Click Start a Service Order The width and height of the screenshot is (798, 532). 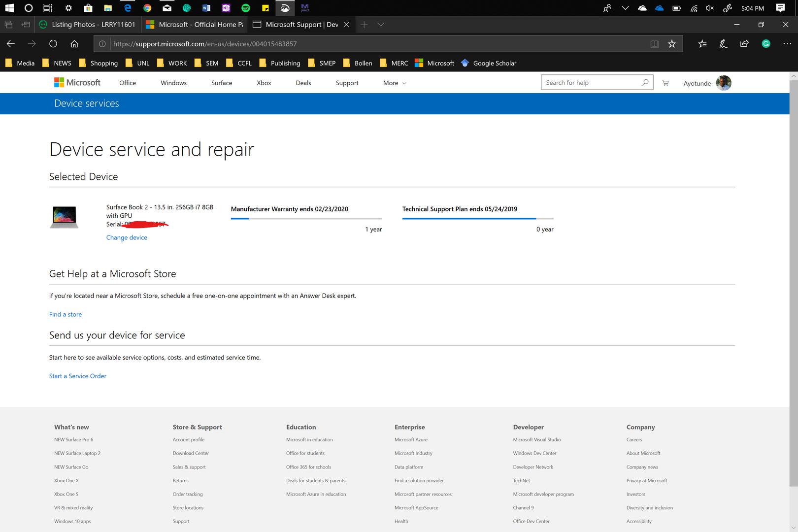78,376
